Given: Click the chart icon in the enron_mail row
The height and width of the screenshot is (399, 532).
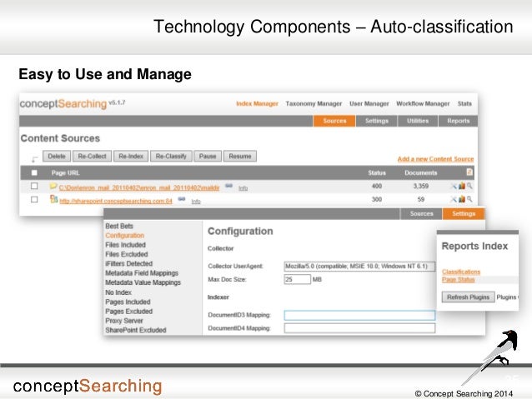Looking at the screenshot, I should click(x=462, y=186).
